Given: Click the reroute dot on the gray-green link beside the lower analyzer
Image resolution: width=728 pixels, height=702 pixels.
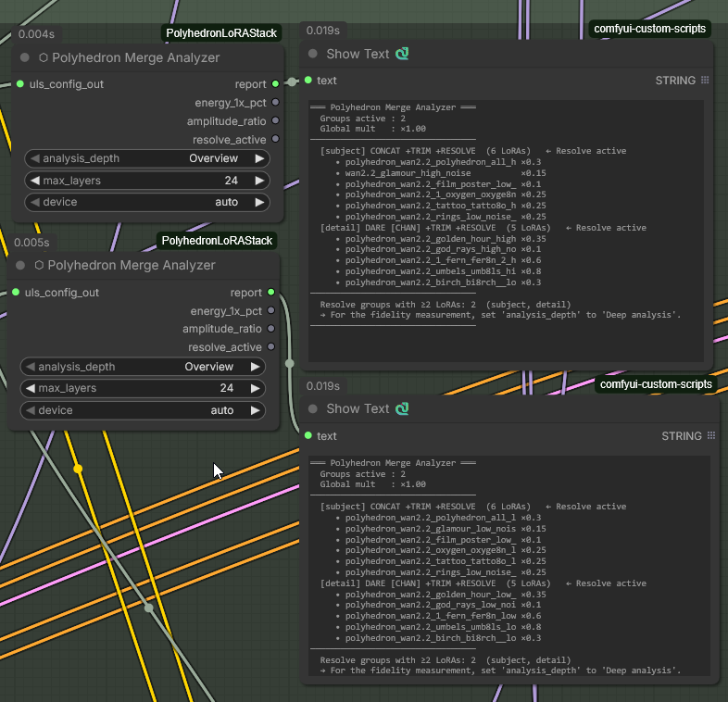Looking at the screenshot, I should pyautogui.click(x=289, y=363).
